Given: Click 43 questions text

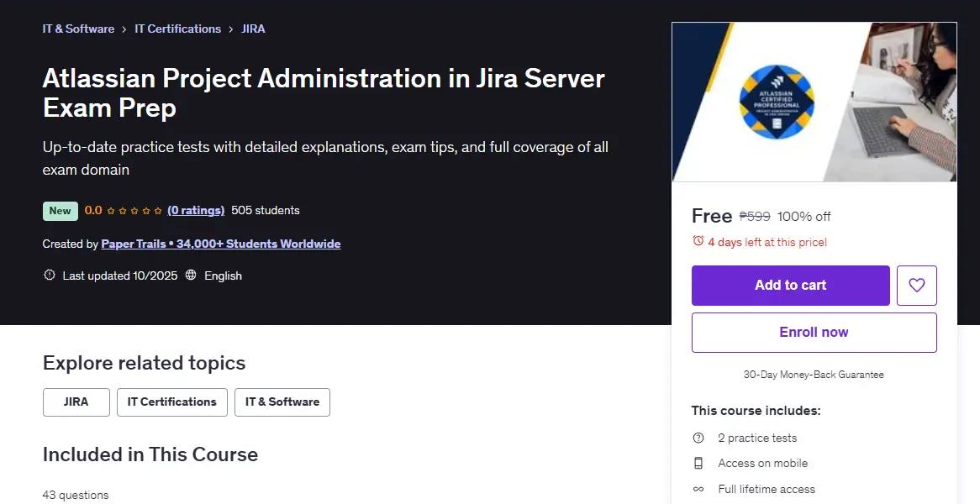Looking at the screenshot, I should [x=76, y=495].
